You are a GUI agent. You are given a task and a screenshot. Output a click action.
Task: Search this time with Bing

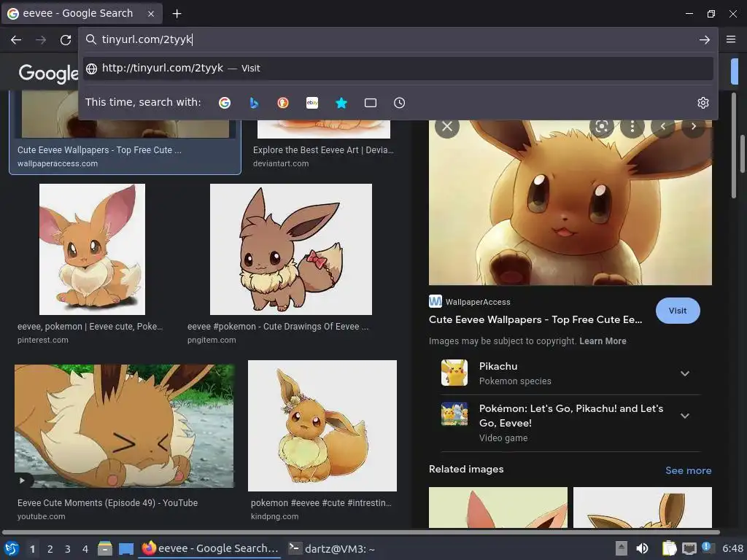[254, 103]
